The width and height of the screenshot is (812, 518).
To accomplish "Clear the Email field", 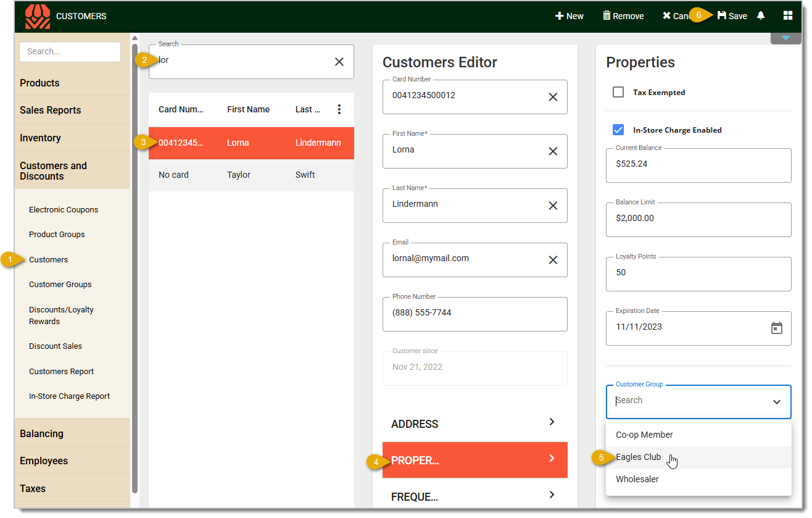I will [553, 260].
